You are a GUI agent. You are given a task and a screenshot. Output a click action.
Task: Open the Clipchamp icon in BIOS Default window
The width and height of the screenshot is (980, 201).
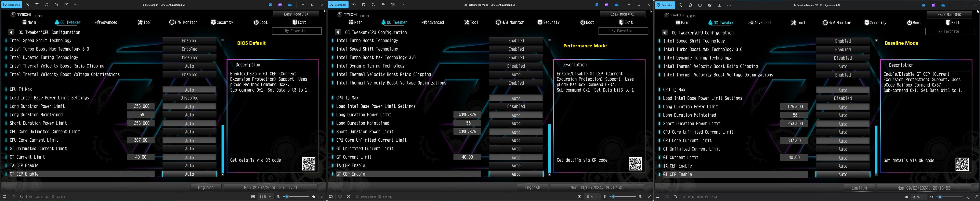pos(280,5)
